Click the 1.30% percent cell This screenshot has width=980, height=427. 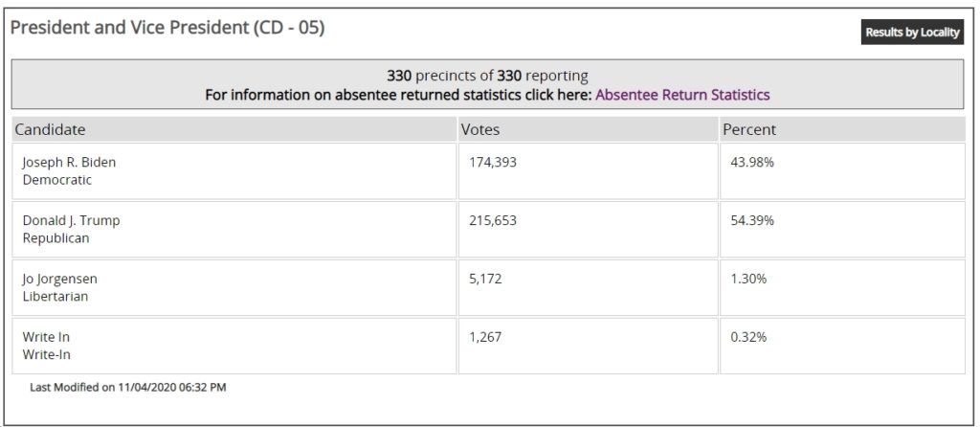(842, 287)
